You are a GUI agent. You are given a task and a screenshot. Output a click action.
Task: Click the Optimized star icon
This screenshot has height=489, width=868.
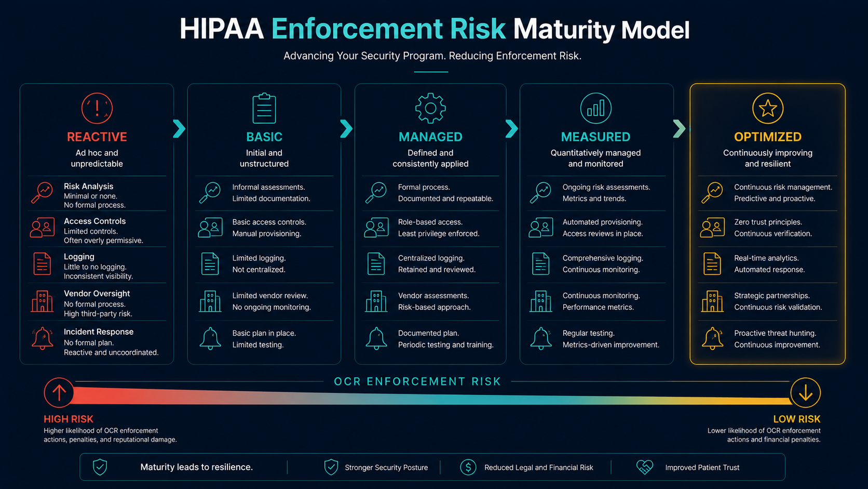(768, 108)
